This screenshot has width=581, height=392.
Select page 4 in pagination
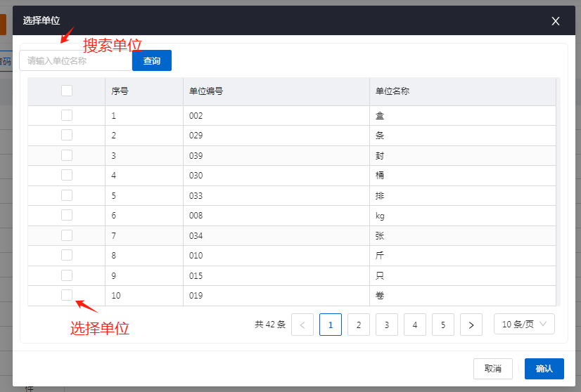pyautogui.click(x=415, y=325)
